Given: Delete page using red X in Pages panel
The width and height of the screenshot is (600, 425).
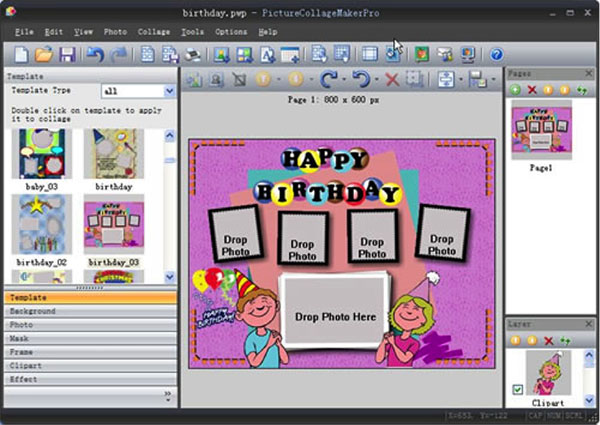Looking at the screenshot, I should pos(531,90).
